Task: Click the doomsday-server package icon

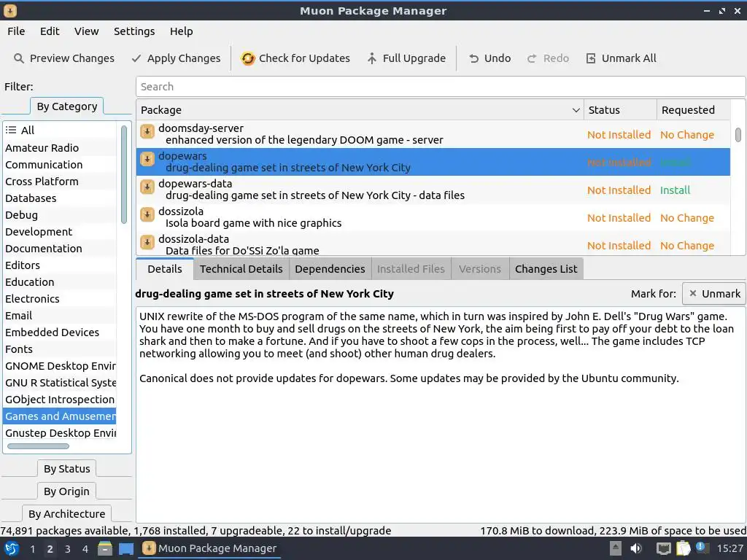Action: (x=147, y=131)
